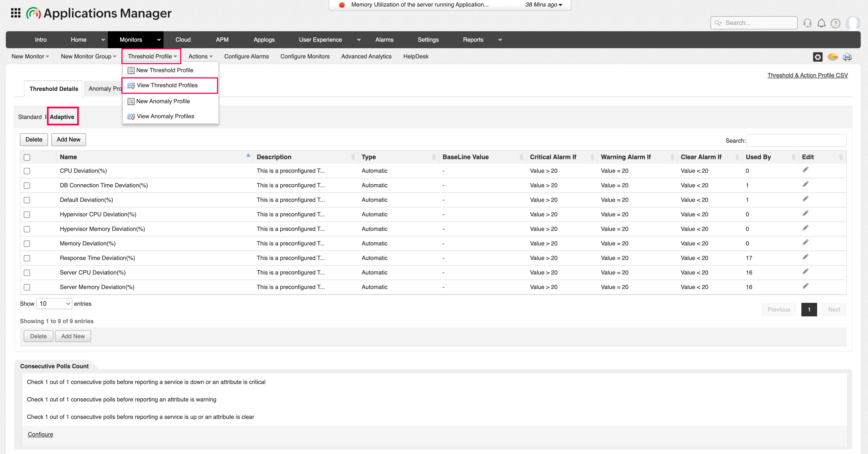The width and height of the screenshot is (868, 454).
Task: Open the Actions dropdown
Action: (x=200, y=56)
